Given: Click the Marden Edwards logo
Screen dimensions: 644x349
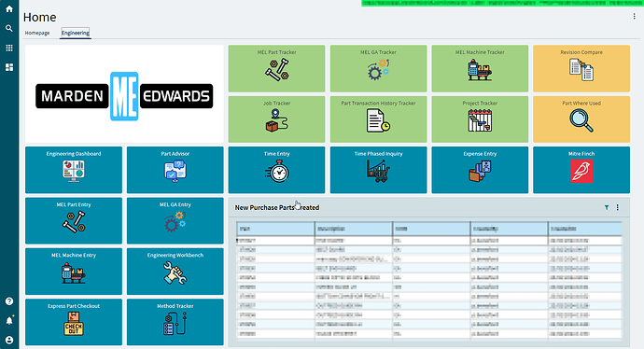Looking at the screenshot, I should coord(124,96).
